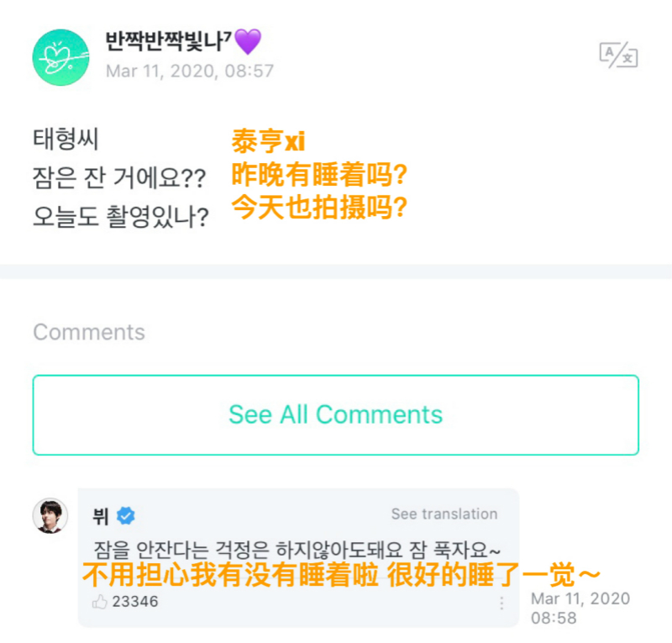This screenshot has height=643, width=672.
Task: Click the Comments section heading
Action: [89, 332]
